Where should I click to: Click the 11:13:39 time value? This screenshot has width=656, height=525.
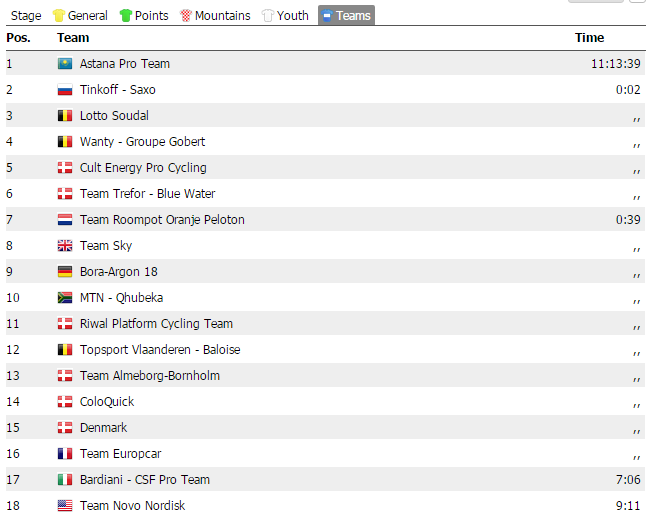click(615, 64)
